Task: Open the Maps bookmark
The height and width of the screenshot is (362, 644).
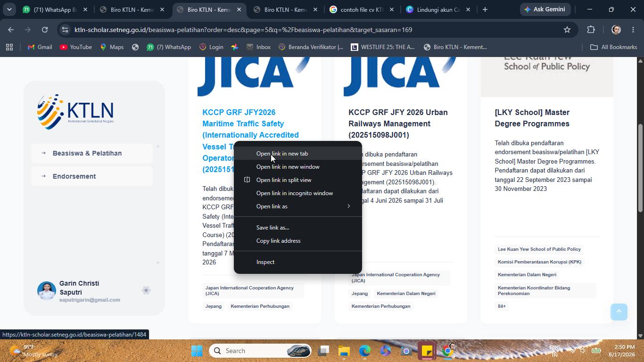Action: [x=112, y=47]
